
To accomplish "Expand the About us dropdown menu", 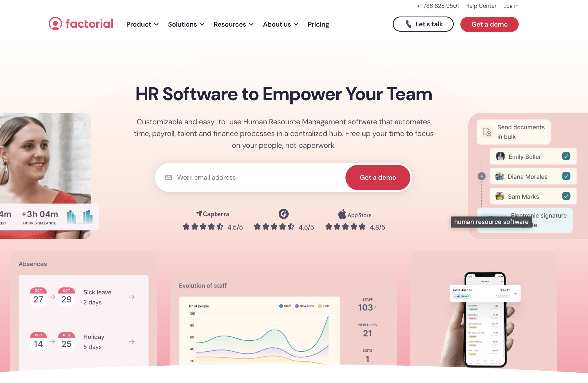I will pyautogui.click(x=280, y=24).
